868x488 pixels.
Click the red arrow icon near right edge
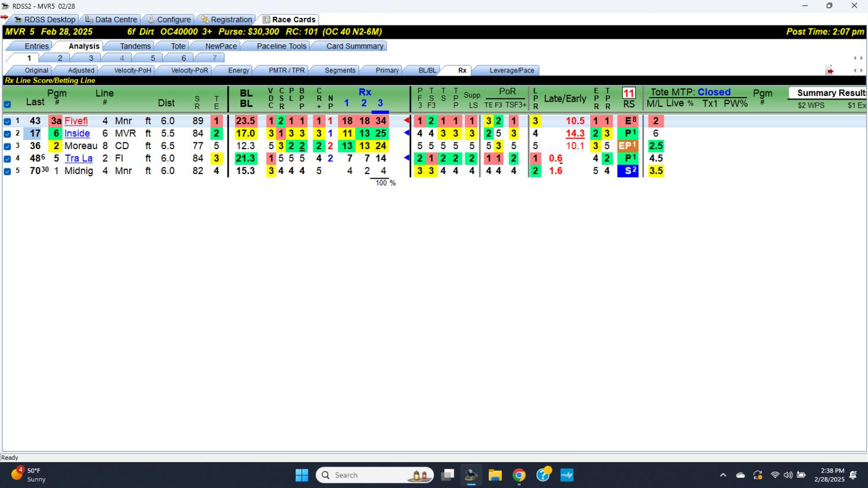pos(830,71)
